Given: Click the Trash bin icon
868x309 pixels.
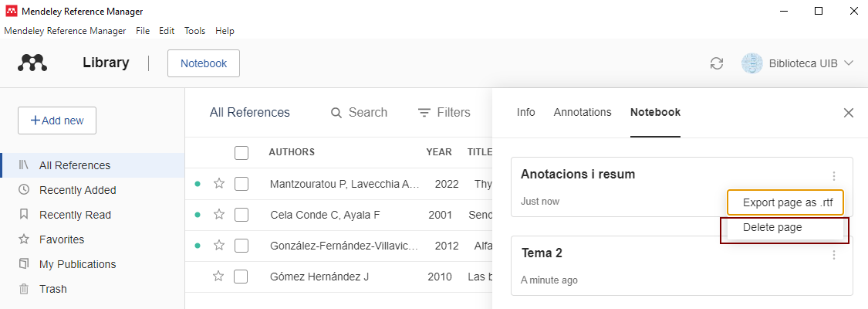Looking at the screenshot, I should 24,288.
